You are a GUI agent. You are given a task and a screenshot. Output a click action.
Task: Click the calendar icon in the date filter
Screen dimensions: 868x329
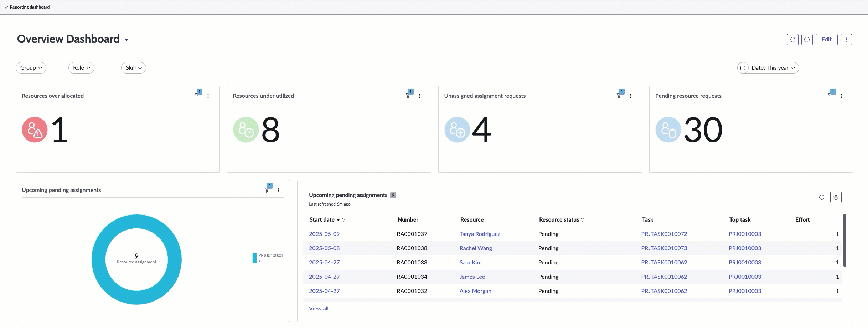coord(743,68)
